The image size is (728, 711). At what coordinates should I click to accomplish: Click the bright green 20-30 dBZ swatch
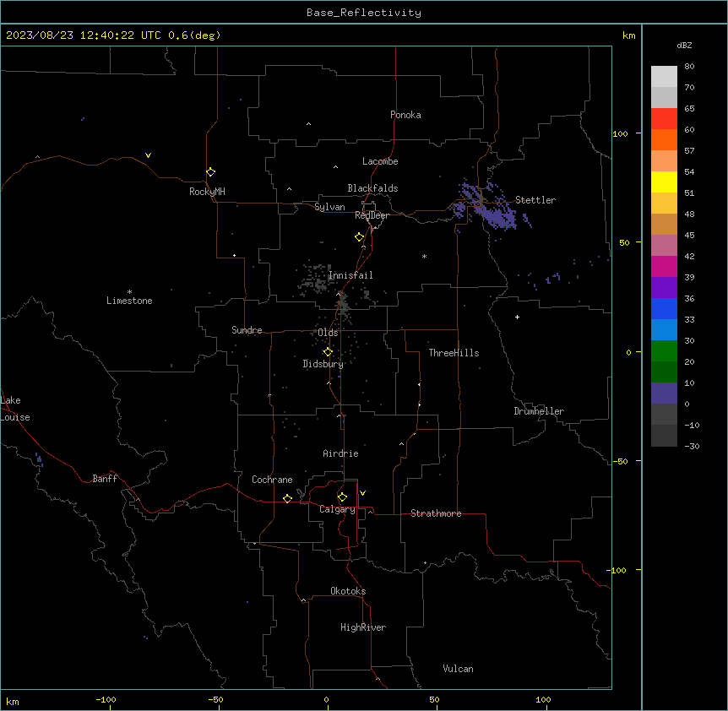[664, 351]
